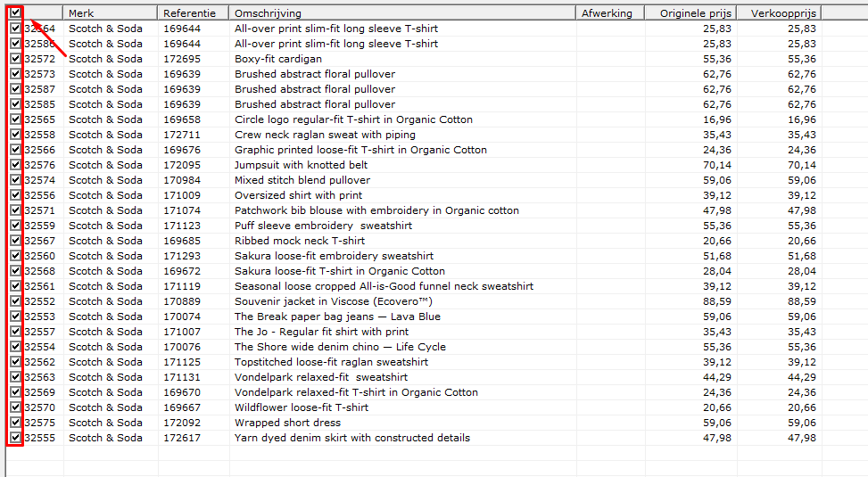Click Oversized shirt with print

[x=298, y=195]
